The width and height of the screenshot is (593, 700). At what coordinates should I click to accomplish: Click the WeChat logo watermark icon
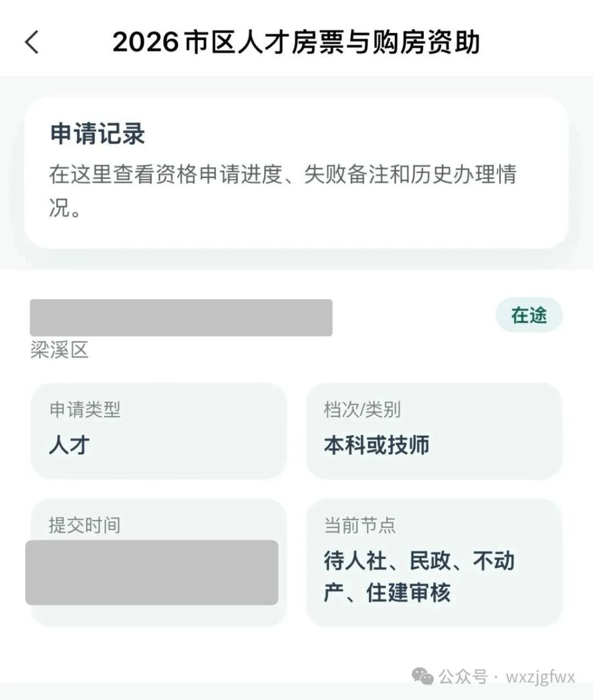tap(423, 676)
